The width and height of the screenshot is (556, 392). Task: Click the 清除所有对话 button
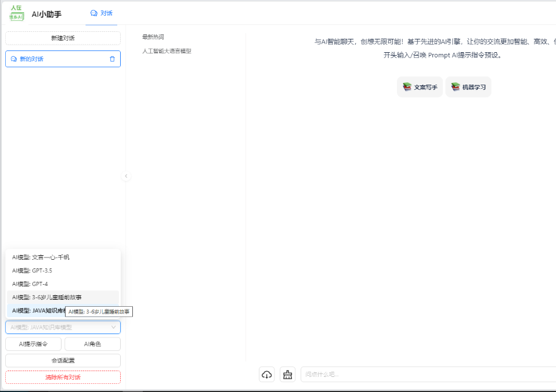[x=63, y=378]
